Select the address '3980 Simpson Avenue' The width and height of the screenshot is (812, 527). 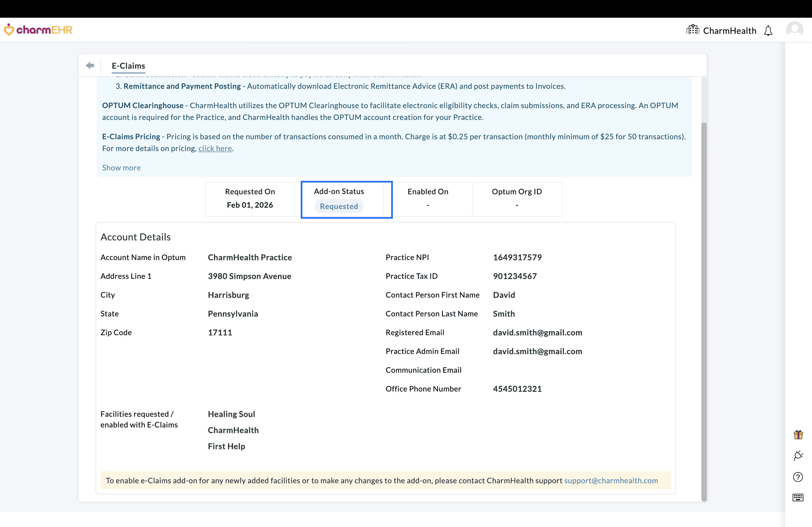coord(249,276)
